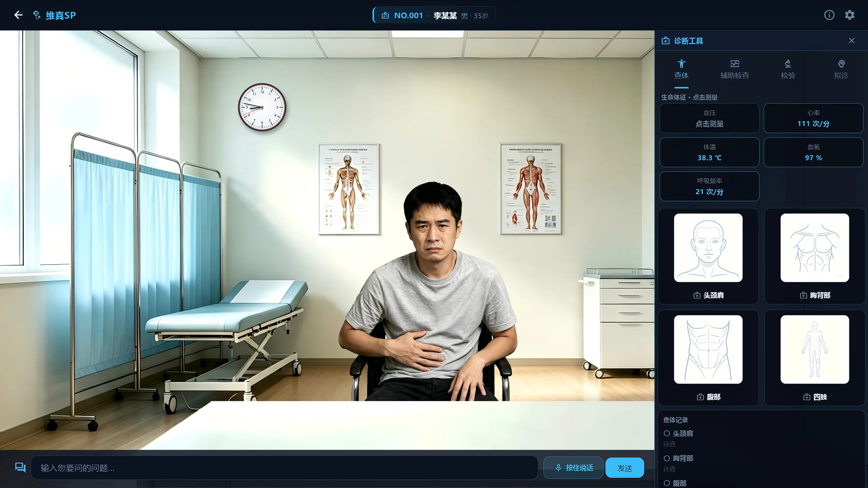
Task: Select the 四肢 full body sketch thumbnail
Action: [x=815, y=349]
